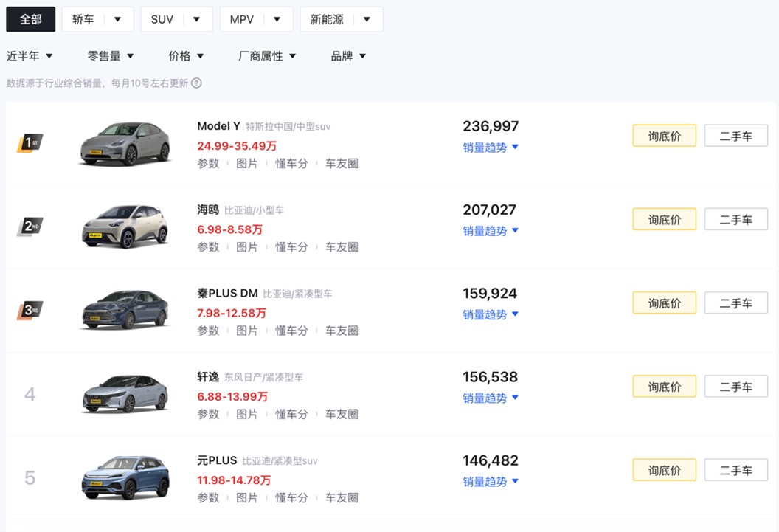The height and width of the screenshot is (532, 779).
Task: Open 参数 for 海鸥
Action: pyautogui.click(x=208, y=247)
